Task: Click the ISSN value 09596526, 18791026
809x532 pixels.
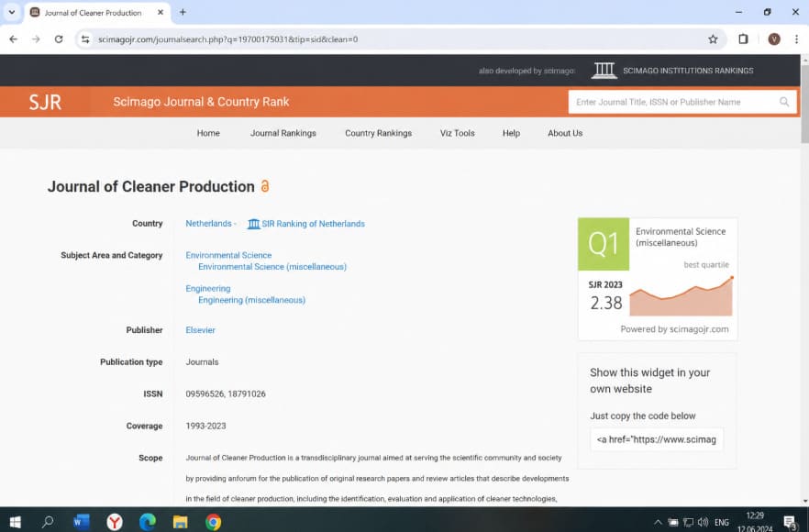Action: tap(226, 393)
